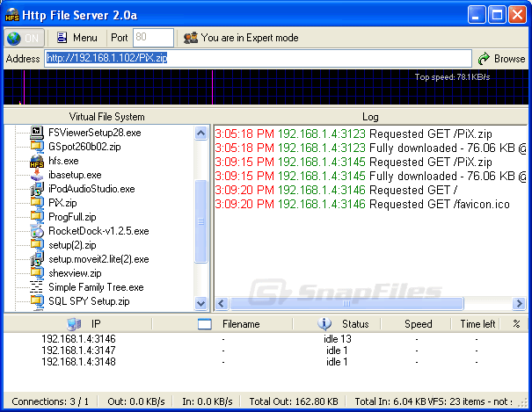
Task: Click the IP column header
Action: 77,324
